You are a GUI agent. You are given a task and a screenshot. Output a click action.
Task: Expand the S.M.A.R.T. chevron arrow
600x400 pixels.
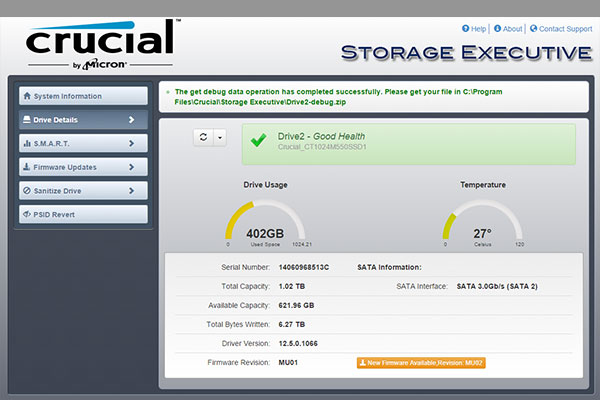132,143
